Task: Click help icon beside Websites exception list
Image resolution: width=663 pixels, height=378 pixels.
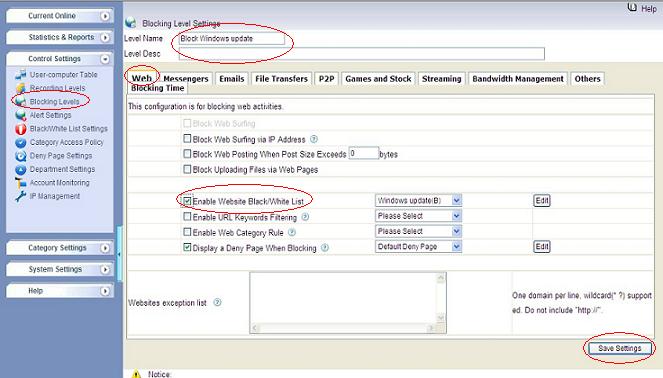Action: point(217,302)
